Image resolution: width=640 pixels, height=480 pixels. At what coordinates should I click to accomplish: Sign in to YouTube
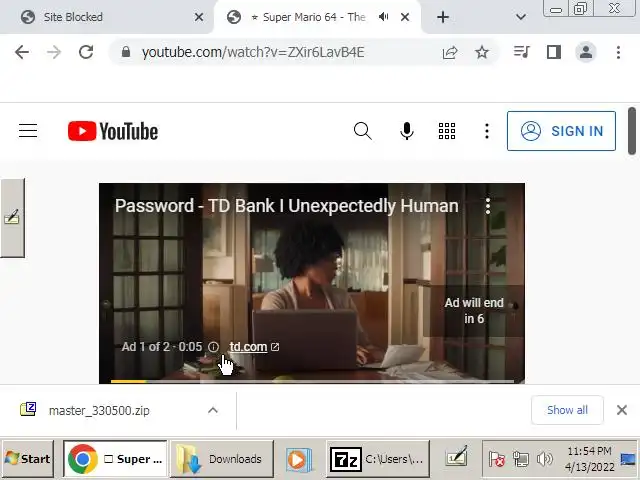(x=561, y=131)
